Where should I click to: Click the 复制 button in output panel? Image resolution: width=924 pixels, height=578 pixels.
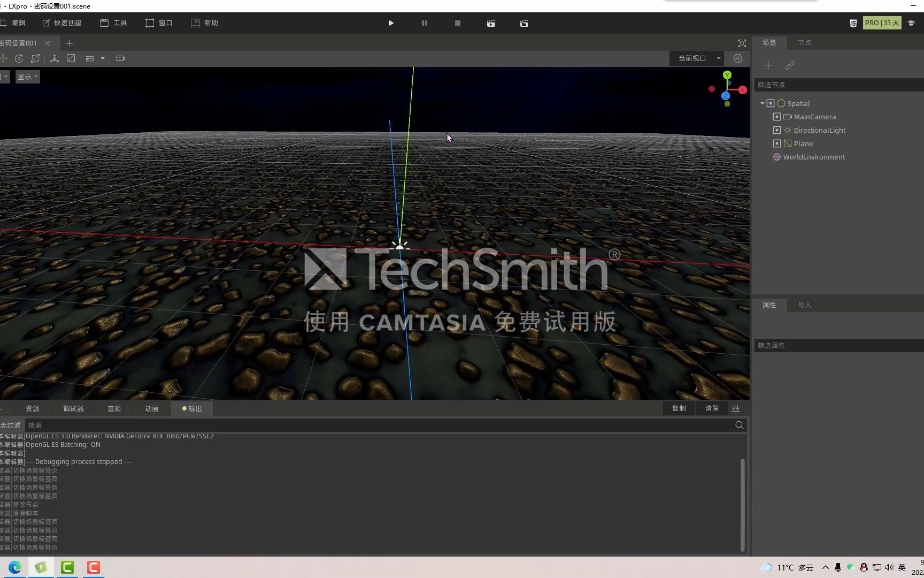[x=679, y=408]
